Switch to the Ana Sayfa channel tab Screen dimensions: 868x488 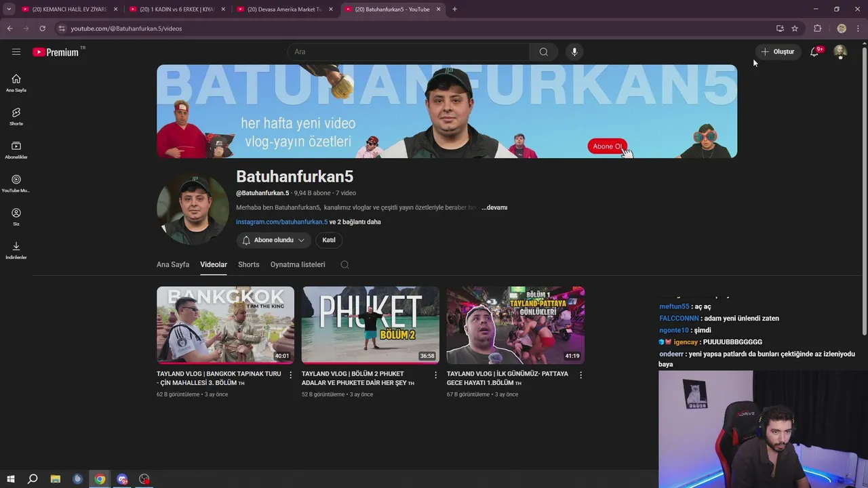[x=173, y=264]
